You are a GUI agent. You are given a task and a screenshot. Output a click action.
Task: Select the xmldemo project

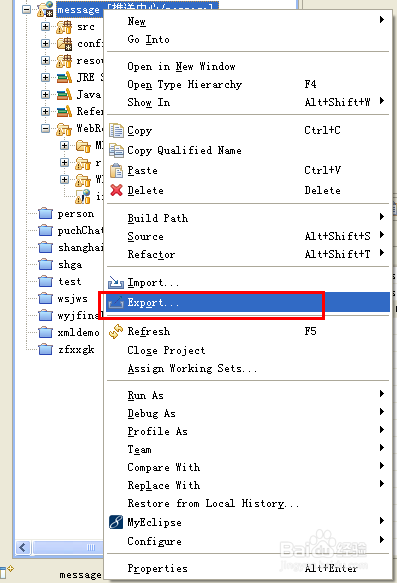(78, 332)
